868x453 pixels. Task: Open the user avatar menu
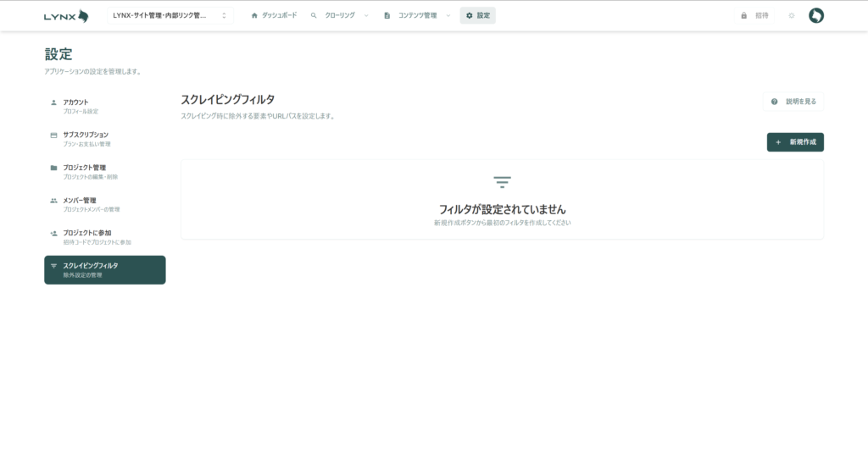815,15
